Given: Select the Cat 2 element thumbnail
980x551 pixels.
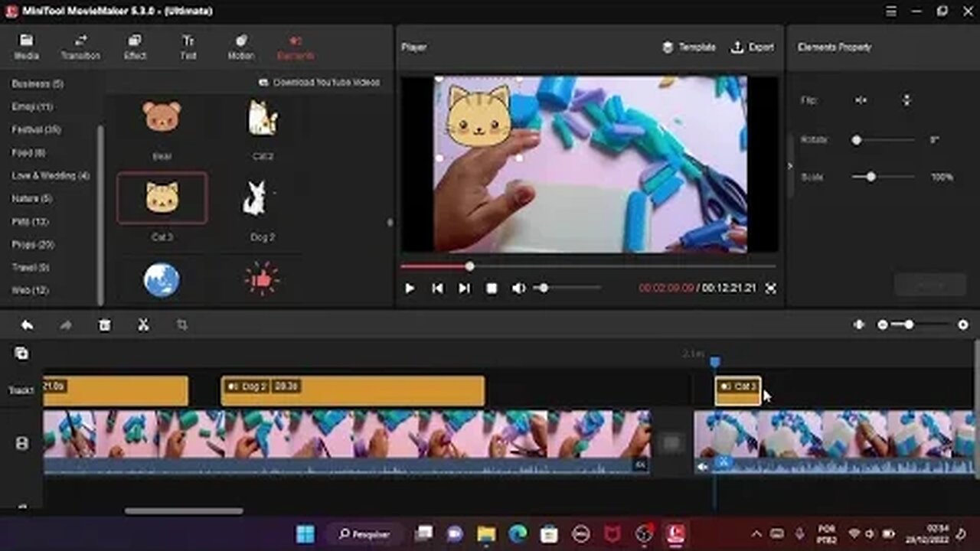Looking at the screenshot, I should click(x=262, y=118).
